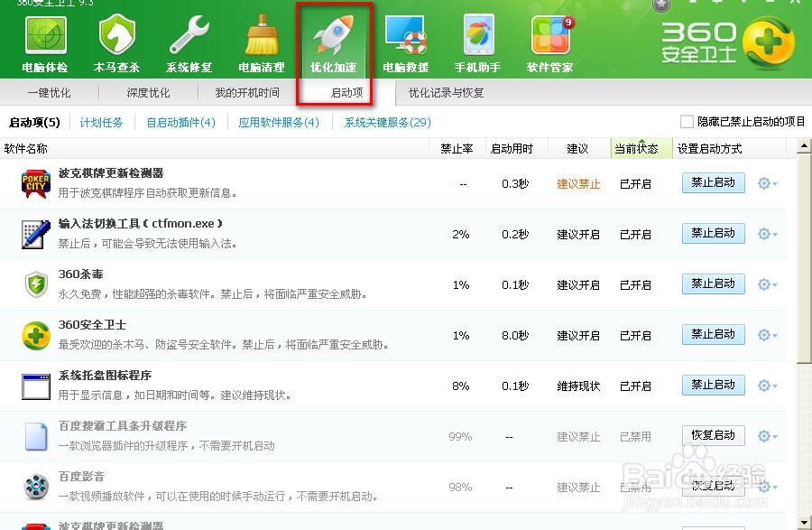Click the 百度搜霸工具条 document icon
The width and height of the screenshot is (812, 530).
click(36, 437)
